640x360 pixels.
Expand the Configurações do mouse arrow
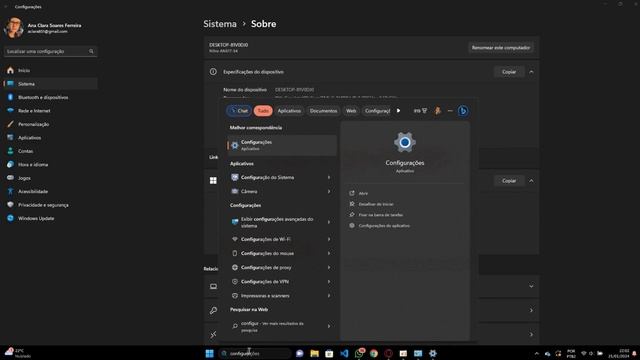click(329, 253)
